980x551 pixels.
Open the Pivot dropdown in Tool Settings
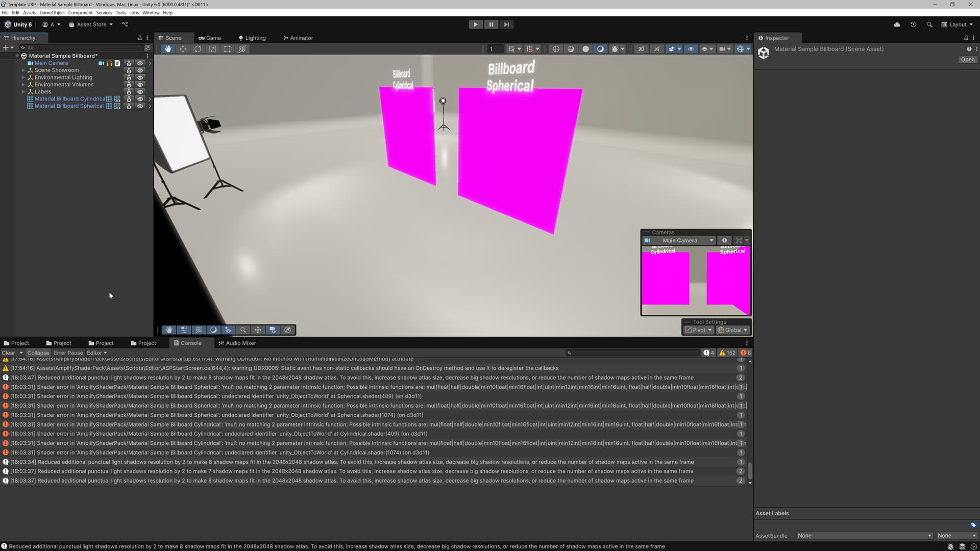pos(698,330)
